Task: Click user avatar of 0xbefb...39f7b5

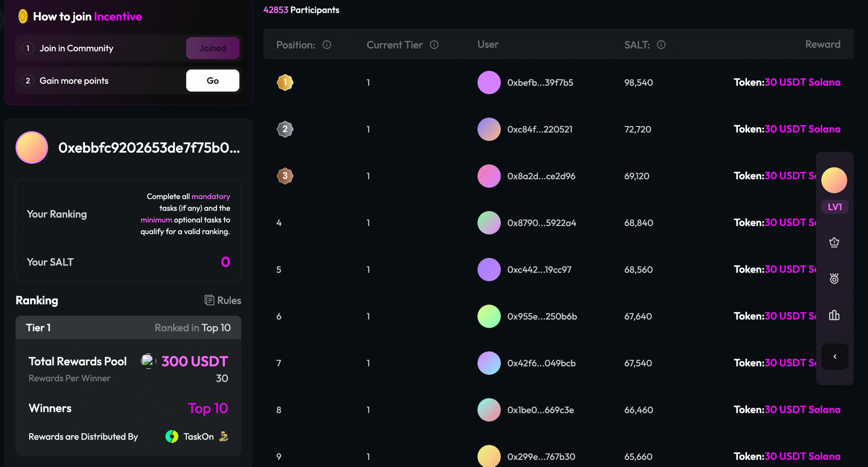Action: 489,82
